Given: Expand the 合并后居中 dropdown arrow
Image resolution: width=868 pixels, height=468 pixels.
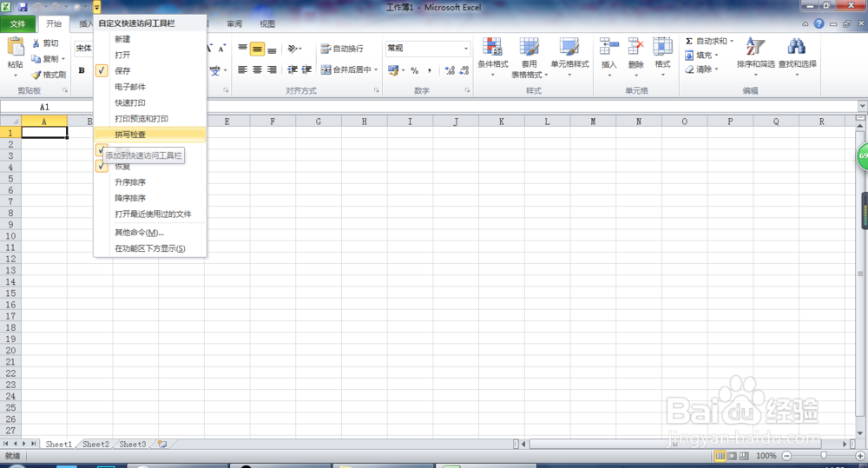Looking at the screenshot, I should [x=376, y=69].
